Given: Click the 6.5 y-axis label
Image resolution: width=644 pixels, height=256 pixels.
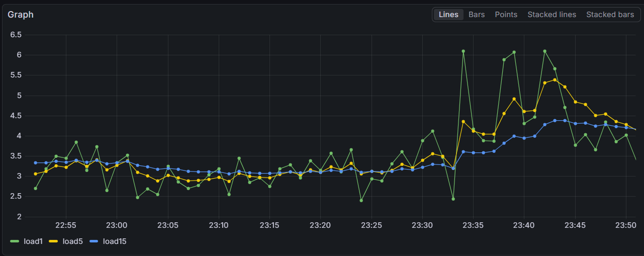Looking at the screenshot, I should click(16, 35).
